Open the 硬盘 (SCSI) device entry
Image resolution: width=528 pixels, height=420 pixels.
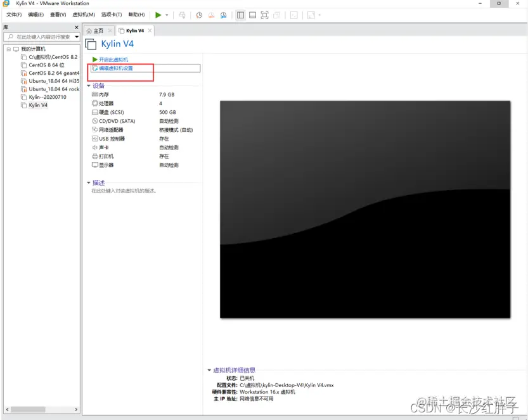coord(108,112)
